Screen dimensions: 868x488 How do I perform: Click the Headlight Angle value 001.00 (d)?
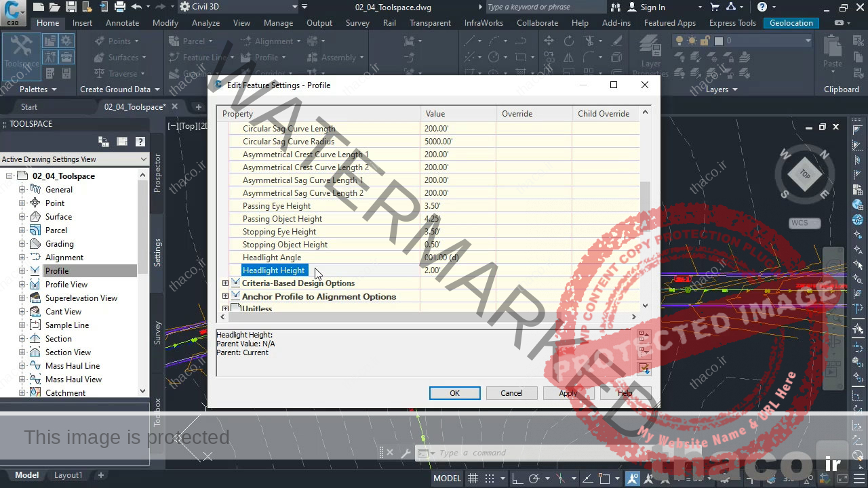coord(441,258)
